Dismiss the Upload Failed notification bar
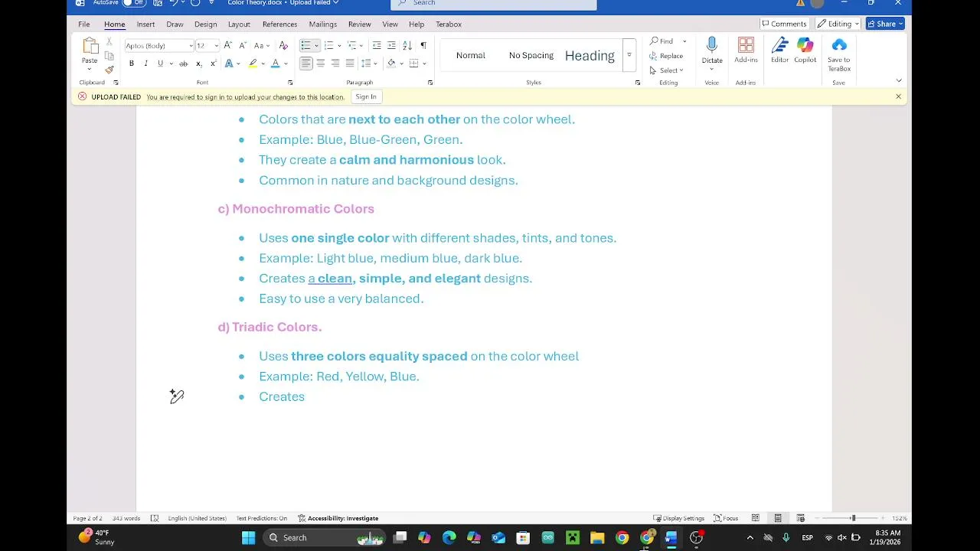 [898, 96]
